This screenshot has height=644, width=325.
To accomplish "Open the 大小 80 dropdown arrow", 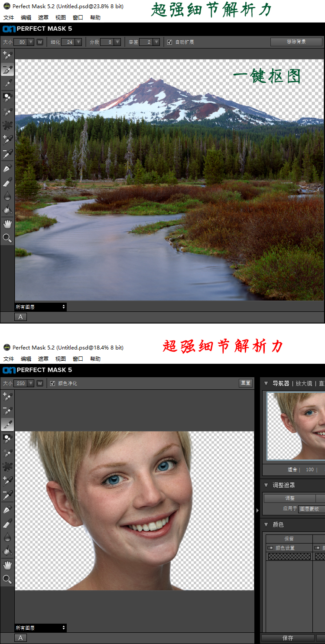I will tap(30, 42).
